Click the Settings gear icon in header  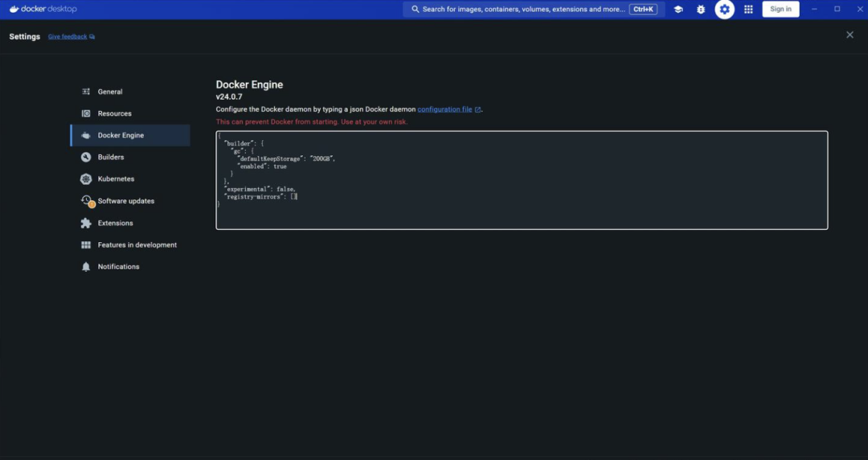pos(725,10)
